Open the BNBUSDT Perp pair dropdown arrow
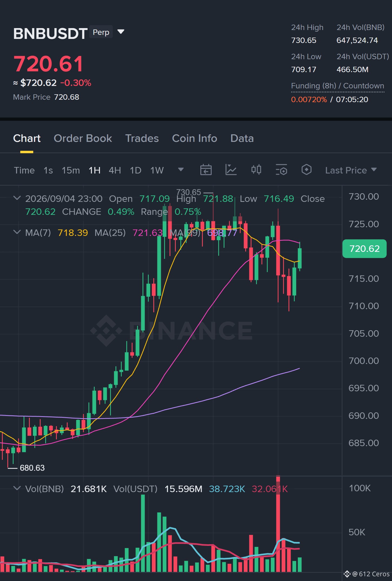Screen dimensions: 392x581 121,32
